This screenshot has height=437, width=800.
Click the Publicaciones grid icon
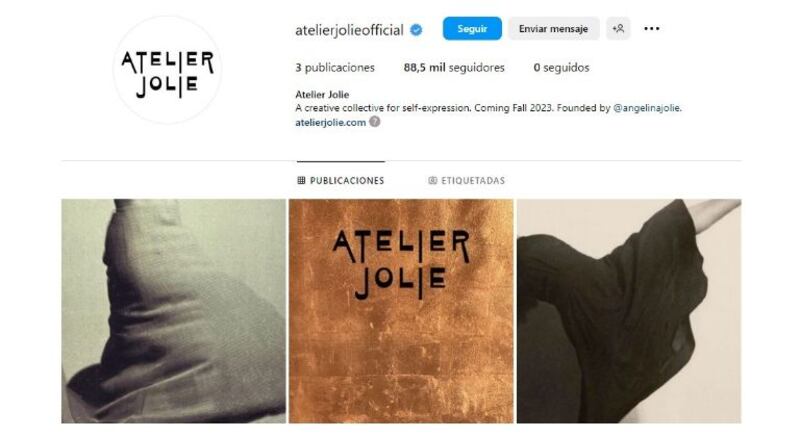tap(302, 180)
